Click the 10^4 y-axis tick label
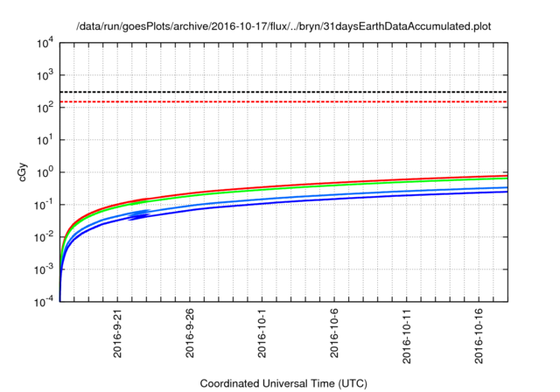 pos(45,43)
